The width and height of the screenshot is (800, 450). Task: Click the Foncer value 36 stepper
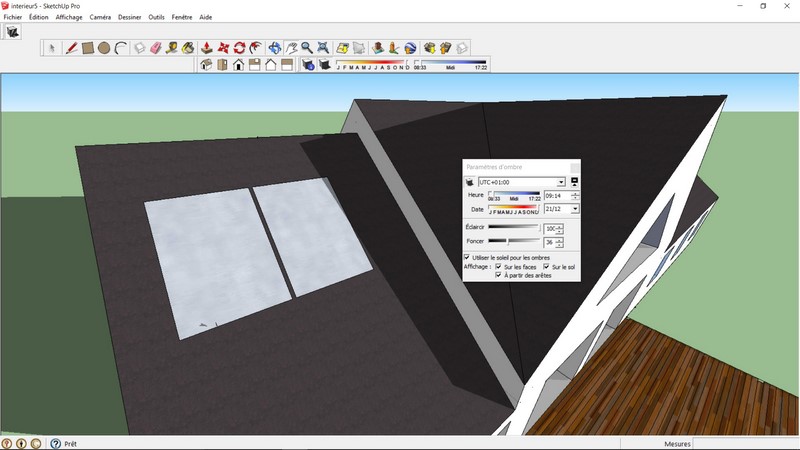(x=559, y=242)
